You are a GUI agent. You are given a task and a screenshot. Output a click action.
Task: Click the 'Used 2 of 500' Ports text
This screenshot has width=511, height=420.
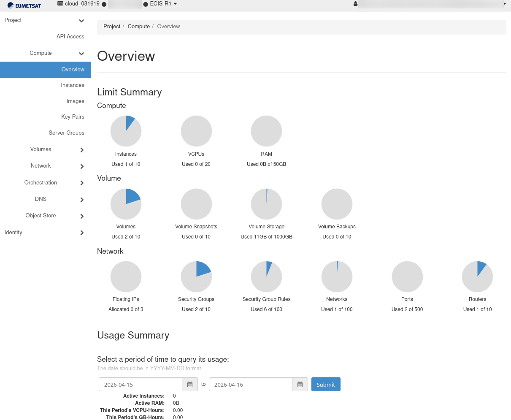(x=407, y=309)
